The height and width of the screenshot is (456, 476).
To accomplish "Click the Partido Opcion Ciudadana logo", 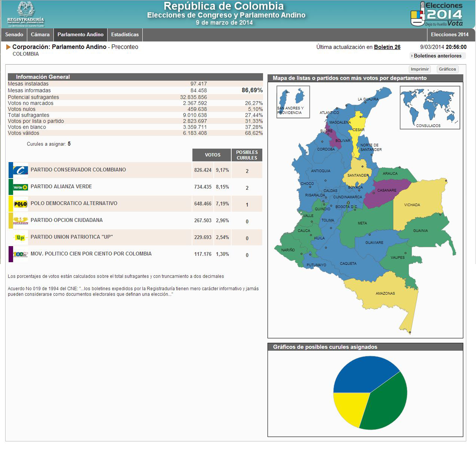I will coord(20,221).
